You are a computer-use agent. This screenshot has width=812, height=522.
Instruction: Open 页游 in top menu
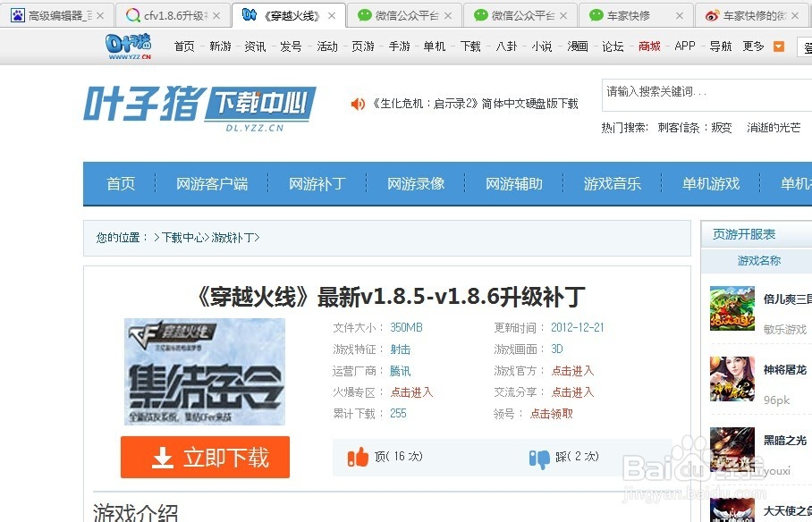(363, 46)
